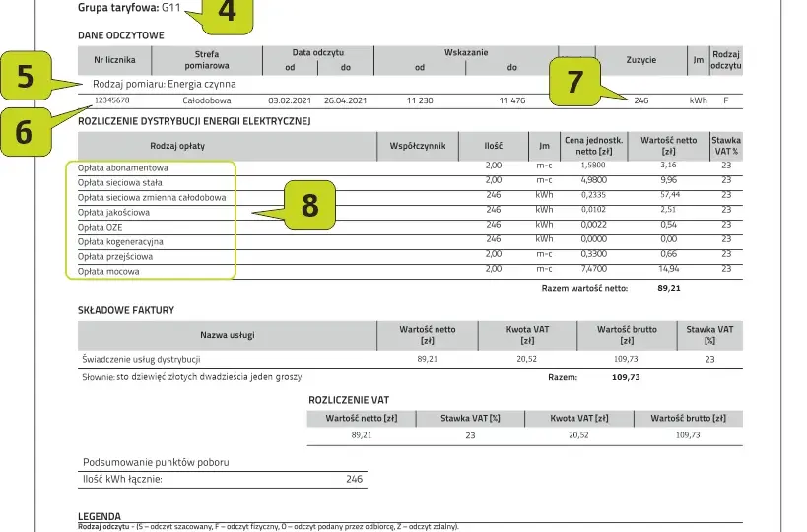Click the 'Opłata kogeneracyjna' row label

click(x=120, y=242)
